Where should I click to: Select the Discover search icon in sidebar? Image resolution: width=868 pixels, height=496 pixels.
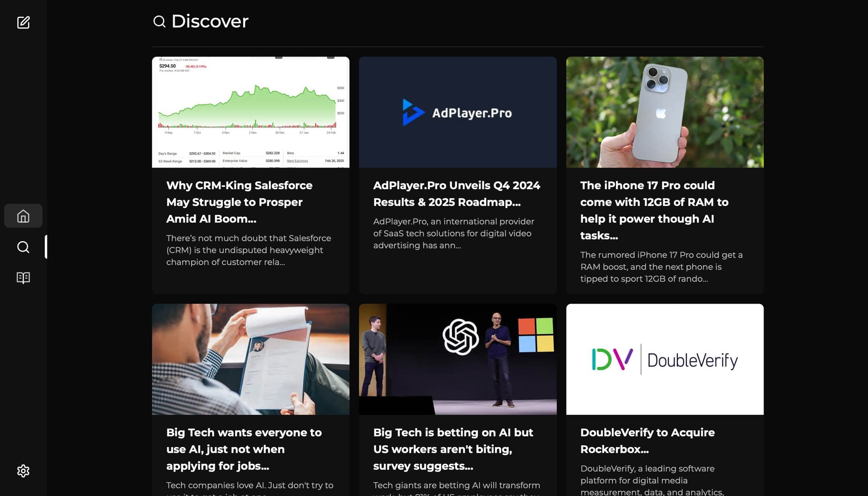click(23, 247)
